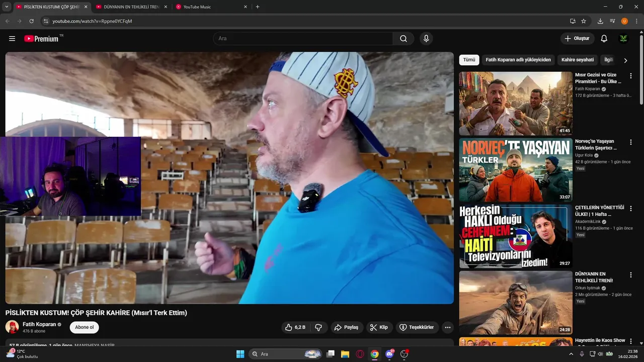Open Chrome tab search dropdown
644x362 pixels.
(x=7, y=7)
